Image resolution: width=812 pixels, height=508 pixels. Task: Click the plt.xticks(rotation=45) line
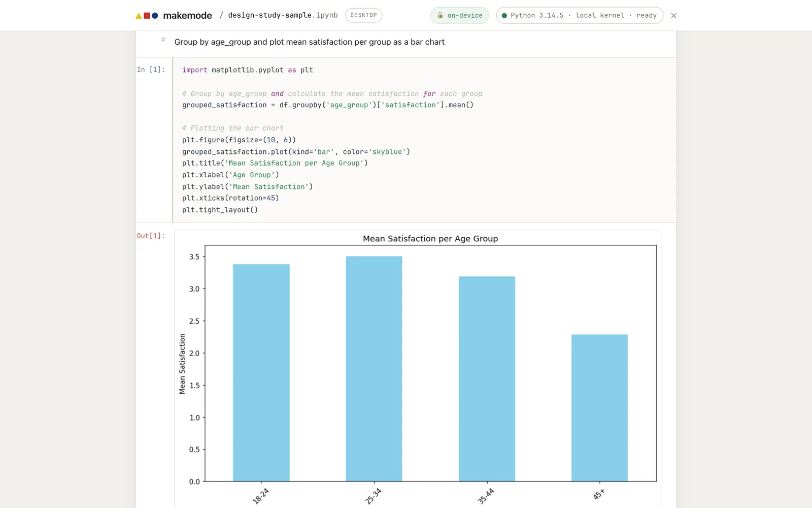[230, 198]
